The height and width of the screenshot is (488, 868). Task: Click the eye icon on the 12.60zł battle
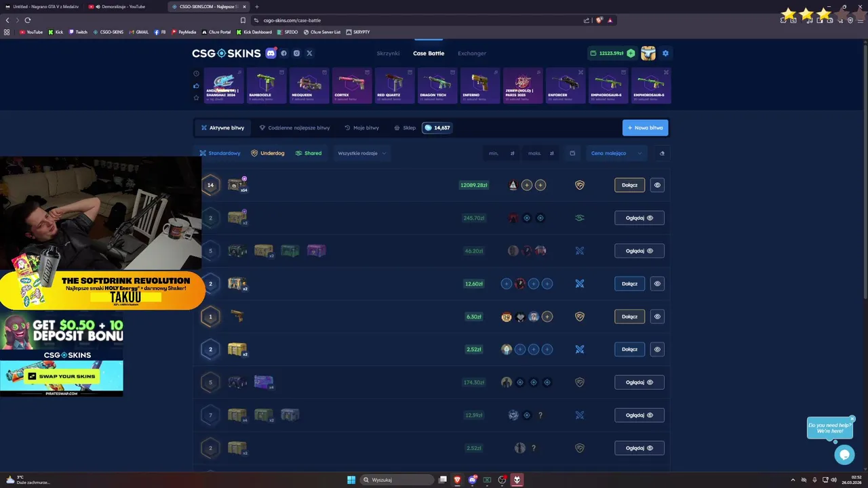pos(657,283)
